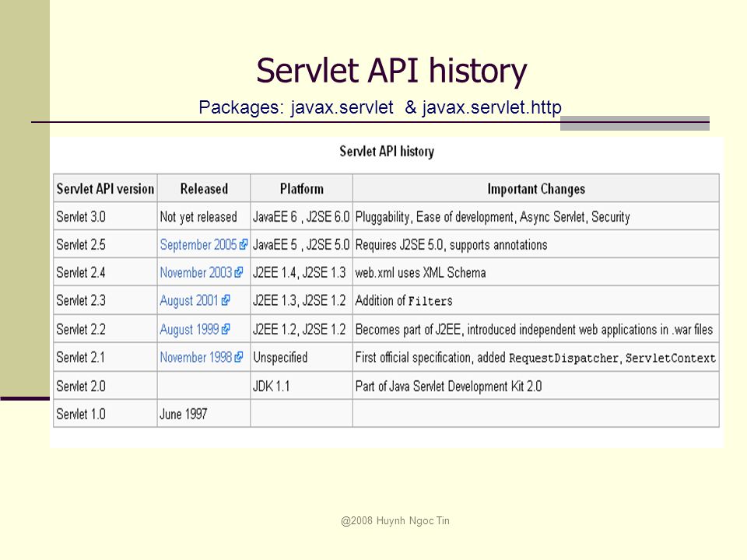
Task: Select the 'Servlet 1.0' cell
Action: (105, 414)
